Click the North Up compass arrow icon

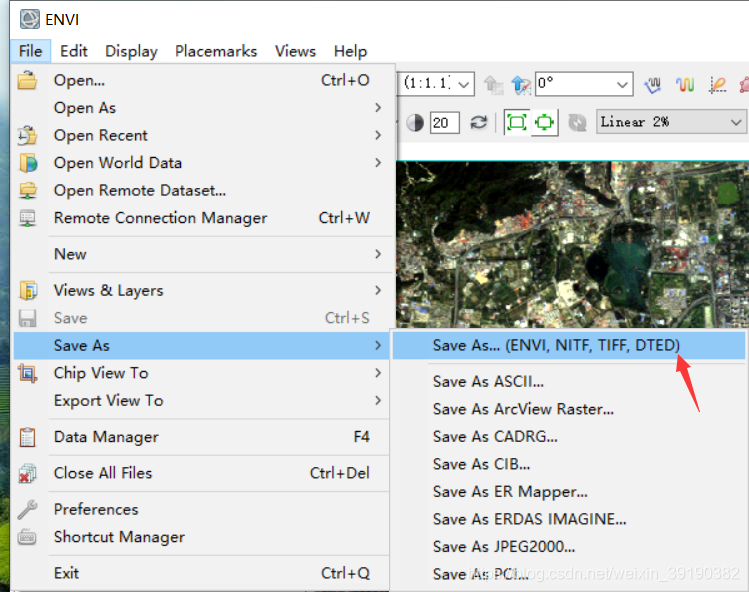[x=521, y=85]
